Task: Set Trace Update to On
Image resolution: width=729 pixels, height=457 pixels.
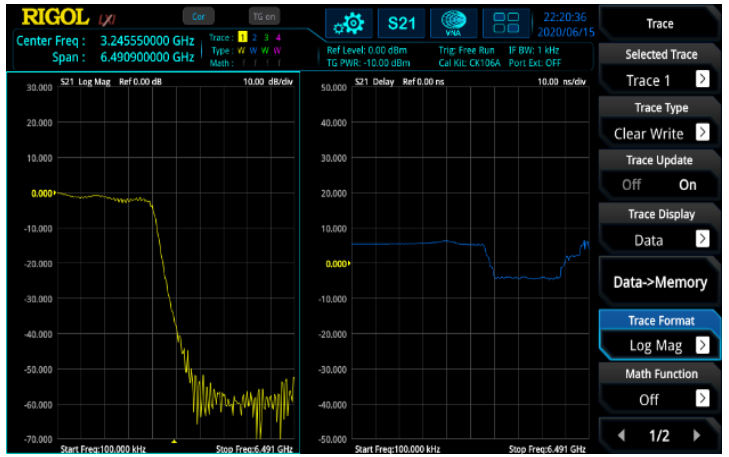Action: pos(687,185)
